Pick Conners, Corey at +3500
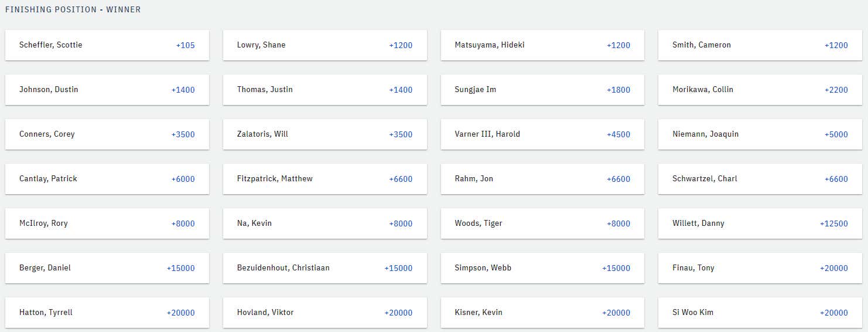868x332 pixels. (107, 134)
